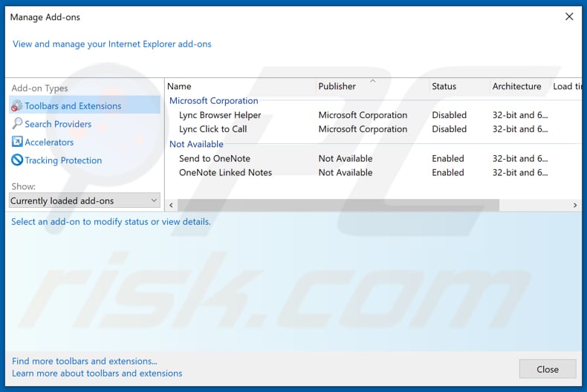Select the Lync Browser Helper add-on
Viewport: 587px width, 392px height.
click(x=220, y=115)
